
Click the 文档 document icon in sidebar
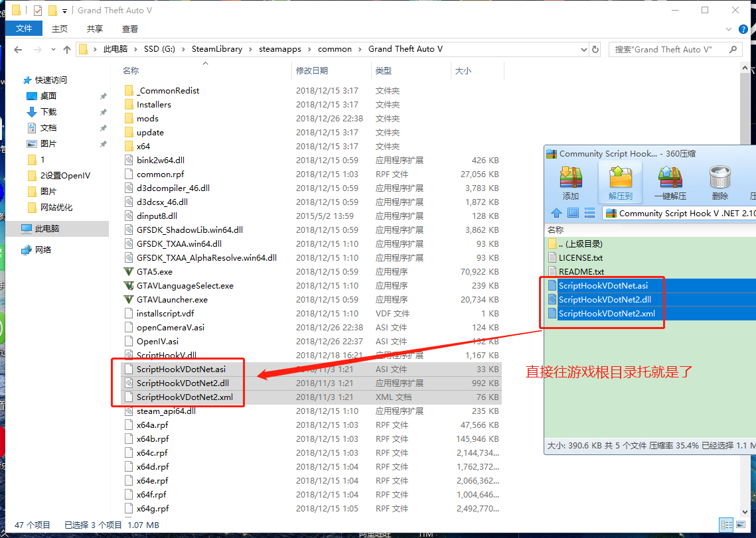click(32, 128)
